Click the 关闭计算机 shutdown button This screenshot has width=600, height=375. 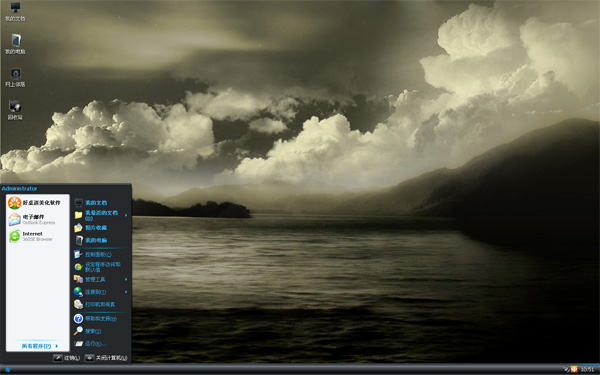pos(106,358)
